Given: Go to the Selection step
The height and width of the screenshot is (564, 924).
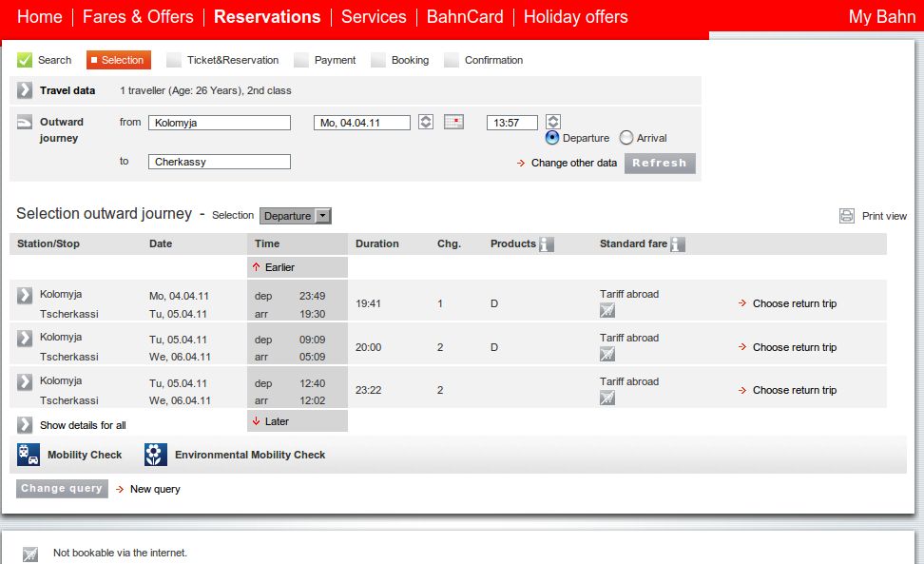Looking at the screenshot, I should [x=119, y=60].
